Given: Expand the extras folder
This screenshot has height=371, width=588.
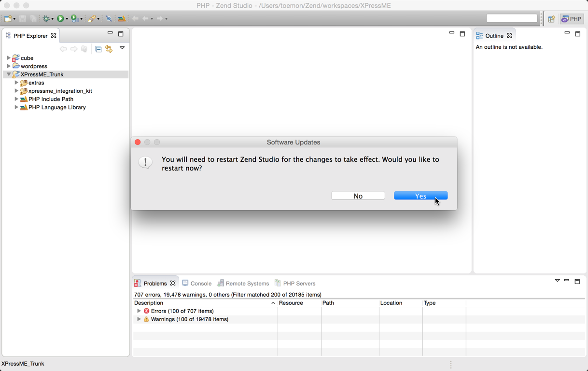Looking at the screenshot, I should [x=16, y=83].
